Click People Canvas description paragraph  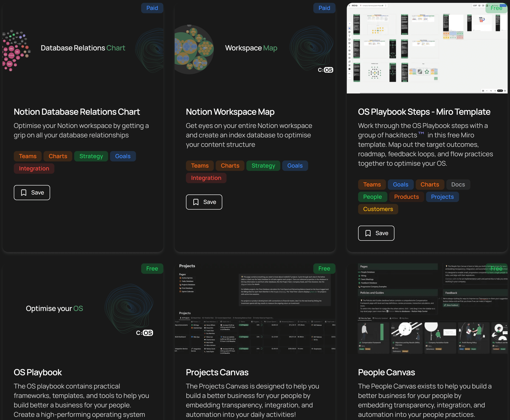425,400
